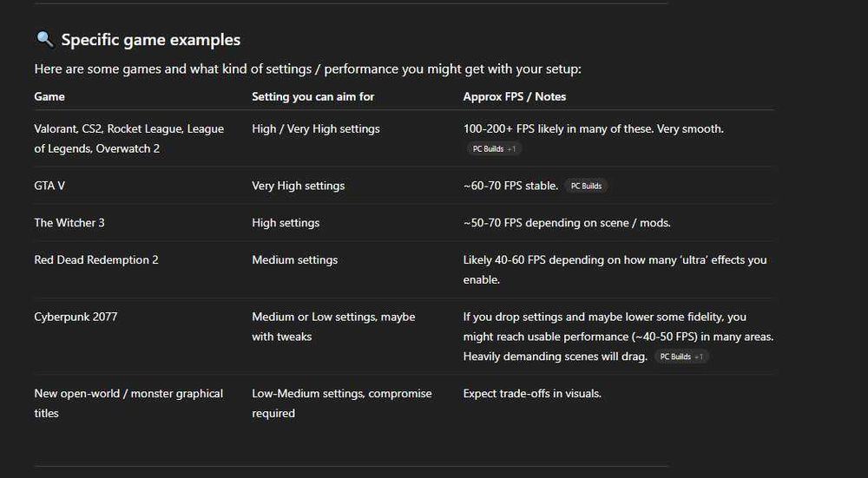Click the "New open-world / monster graphical titles" cell
The image size is (868, 478).
tap(128, 403)
